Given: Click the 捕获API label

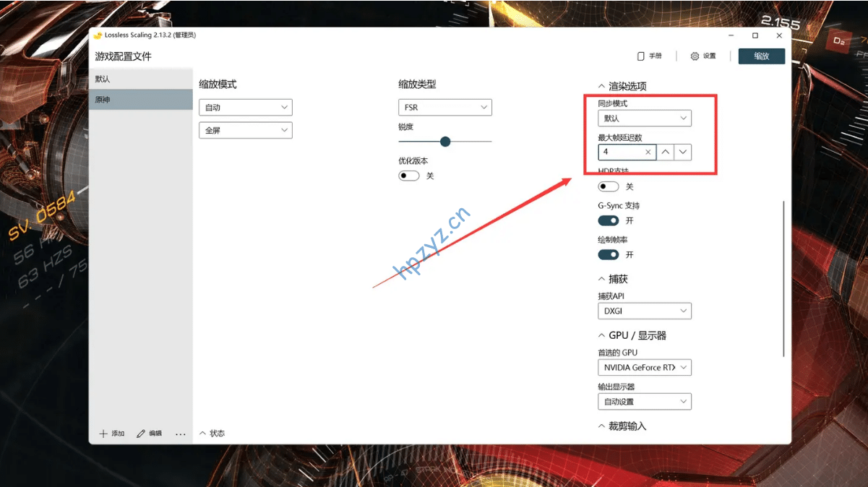Looking at the screenshot, I should pos(611,296).
